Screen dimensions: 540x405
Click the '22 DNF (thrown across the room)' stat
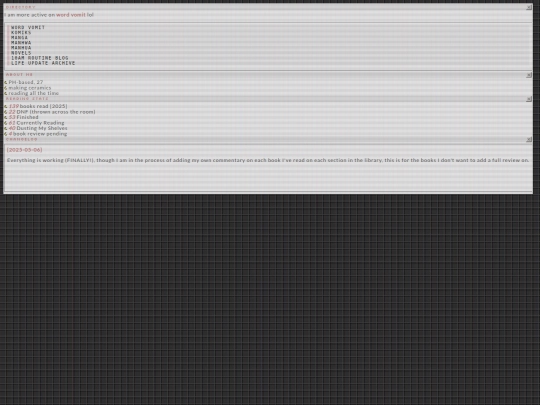click(x=52, y=112)
